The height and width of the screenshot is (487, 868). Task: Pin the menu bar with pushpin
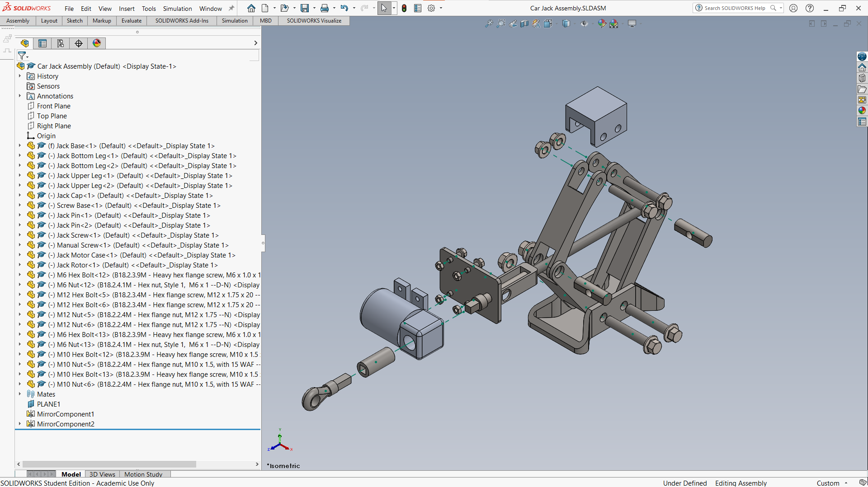tap(231, 8)
